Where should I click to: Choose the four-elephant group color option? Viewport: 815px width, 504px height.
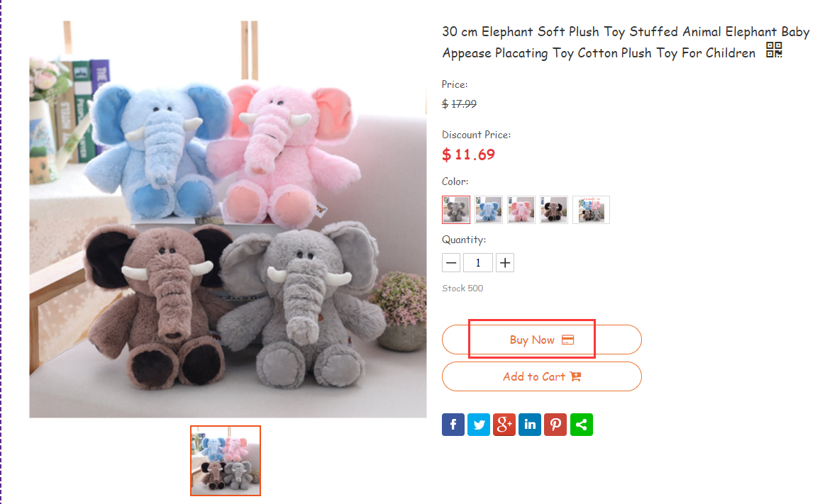pos(591,210)
